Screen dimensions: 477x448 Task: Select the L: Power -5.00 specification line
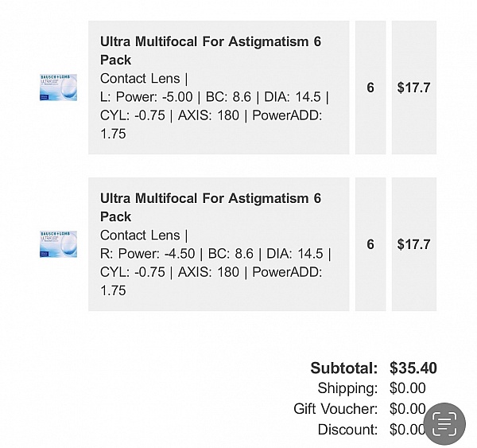point(215,97)
